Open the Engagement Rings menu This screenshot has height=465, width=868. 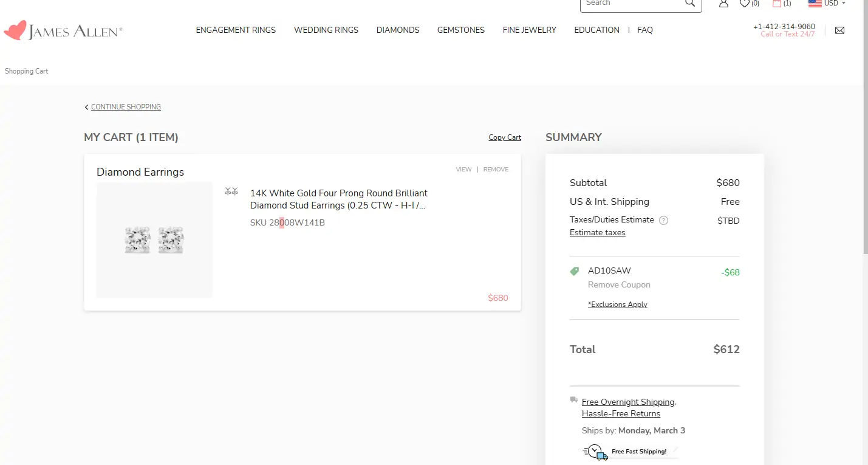(236, 30)
